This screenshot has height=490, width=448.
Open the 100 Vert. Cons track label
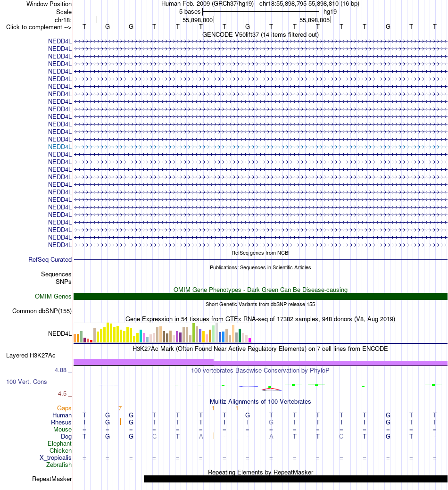(26, 382)
